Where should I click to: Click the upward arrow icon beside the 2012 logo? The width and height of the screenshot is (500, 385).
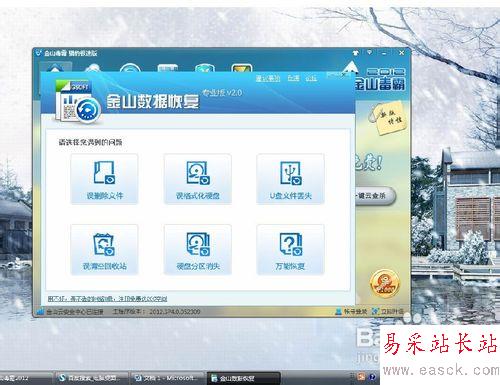pos(350,68)
